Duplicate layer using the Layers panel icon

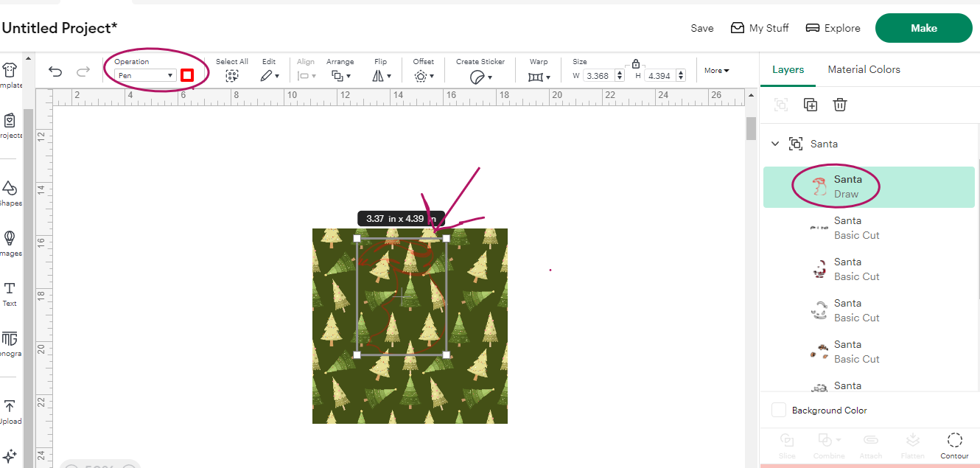[x=811, y=105]
